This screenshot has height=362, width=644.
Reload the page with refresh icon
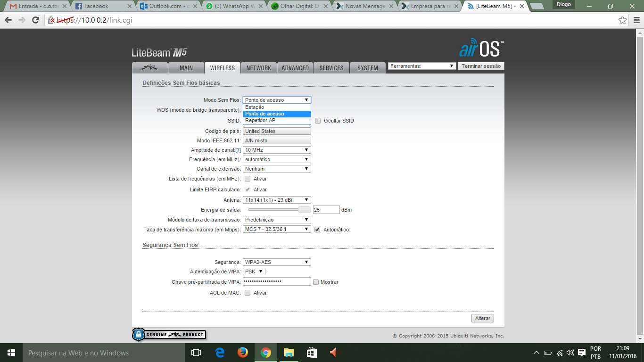[35, 20]
